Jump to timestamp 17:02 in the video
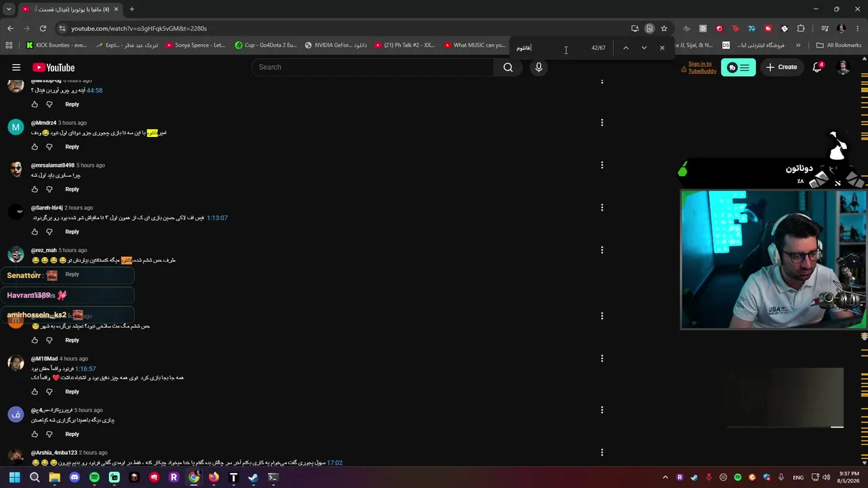Screen dimensions: 868x488 coord(334,463)
